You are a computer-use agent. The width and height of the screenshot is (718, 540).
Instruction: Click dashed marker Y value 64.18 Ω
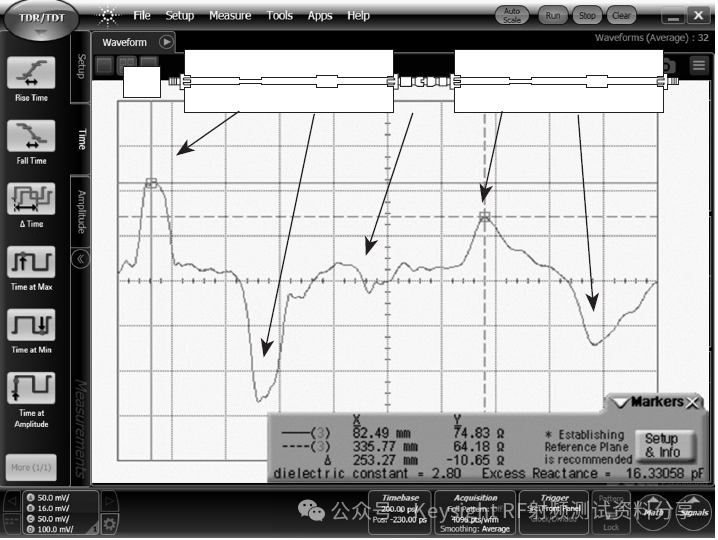(x=479, y=447)
